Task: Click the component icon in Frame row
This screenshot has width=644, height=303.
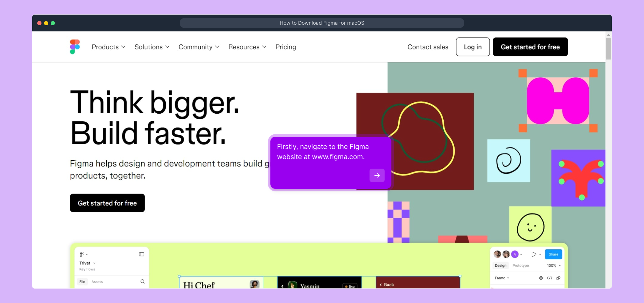Action: pos(541,278)
